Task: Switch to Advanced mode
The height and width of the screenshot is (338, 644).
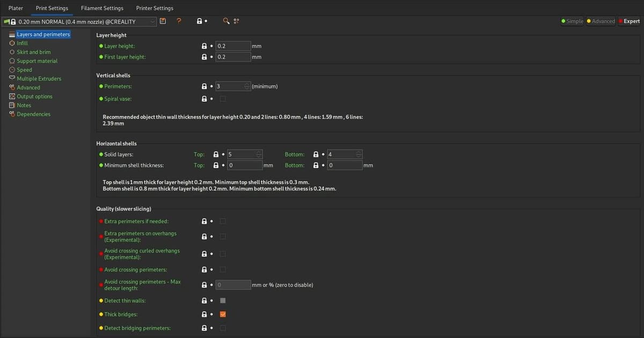Action: pyautogui.click(x=601, y=21)
